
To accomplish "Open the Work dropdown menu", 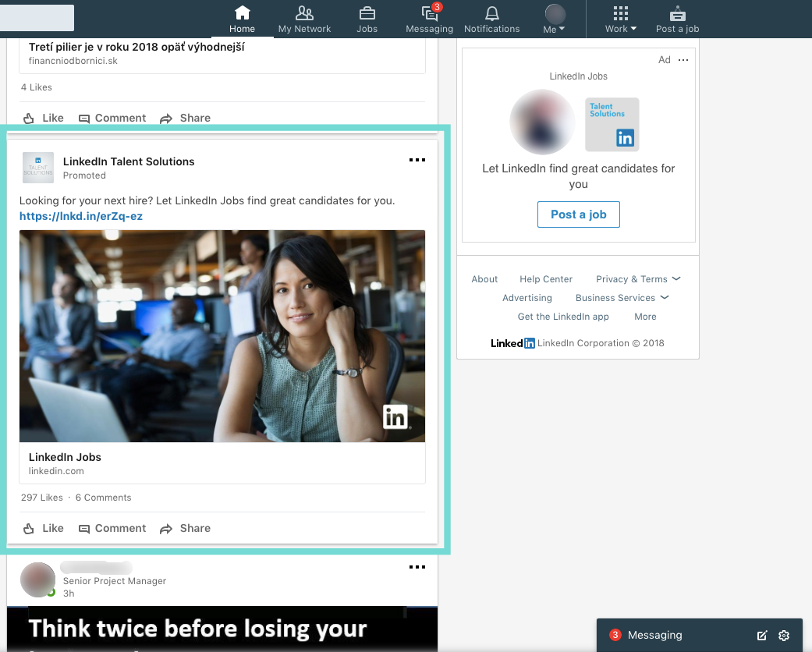I will click(x=619, y=19).
